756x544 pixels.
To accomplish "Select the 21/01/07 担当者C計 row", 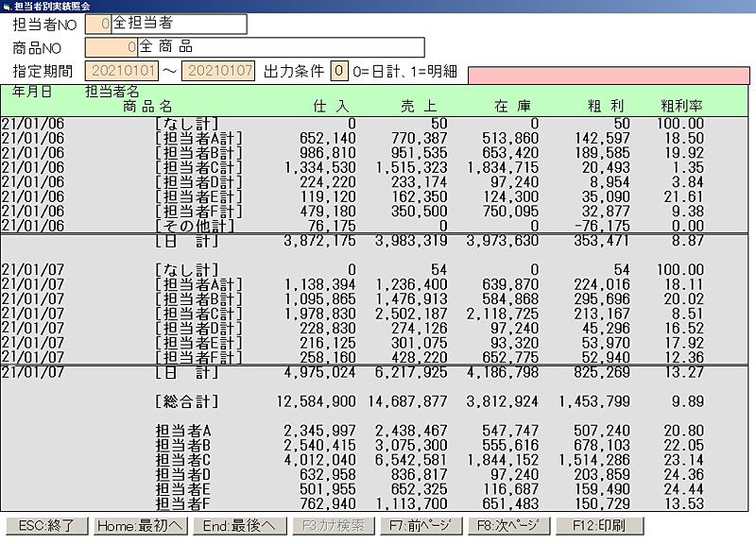I will coord(378,314).
